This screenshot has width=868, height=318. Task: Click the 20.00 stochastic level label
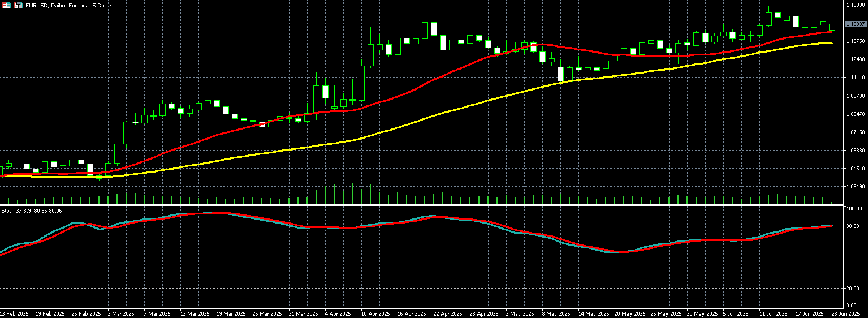[x=854, y=289]
